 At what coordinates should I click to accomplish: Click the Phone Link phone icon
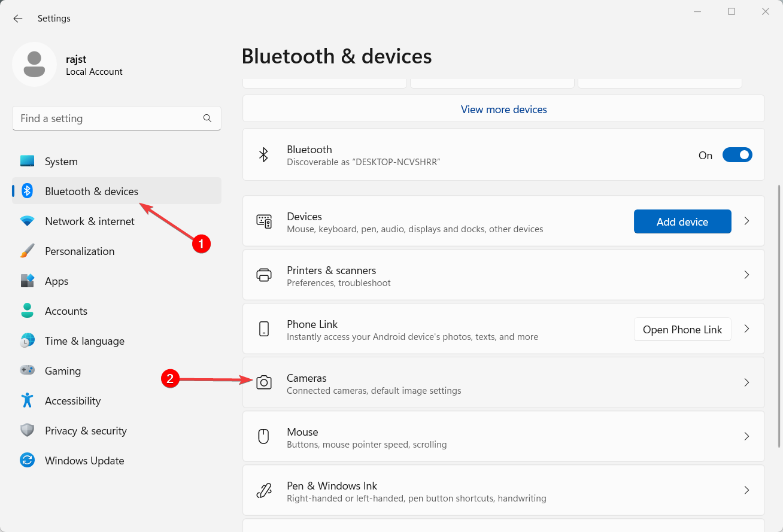264,329
